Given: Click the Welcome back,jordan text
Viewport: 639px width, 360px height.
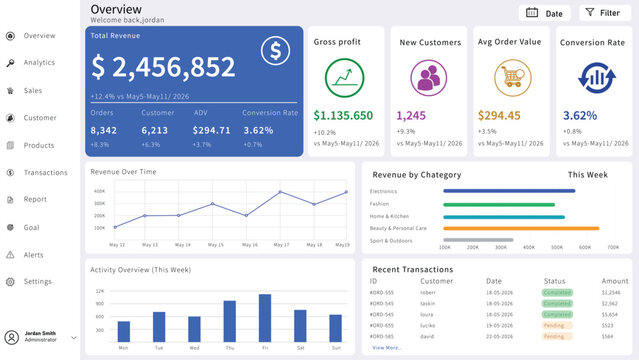Looking at the screenshot, I should click(x=127, y=20).
